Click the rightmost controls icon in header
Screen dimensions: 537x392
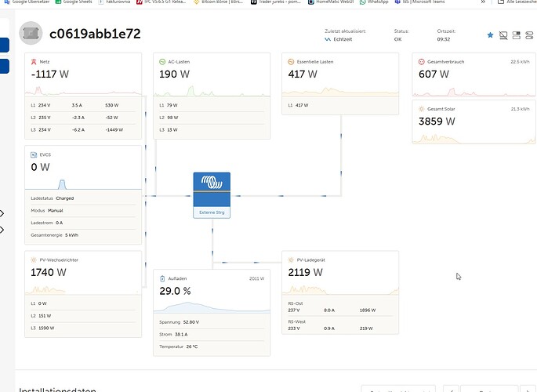click(529, 35)
